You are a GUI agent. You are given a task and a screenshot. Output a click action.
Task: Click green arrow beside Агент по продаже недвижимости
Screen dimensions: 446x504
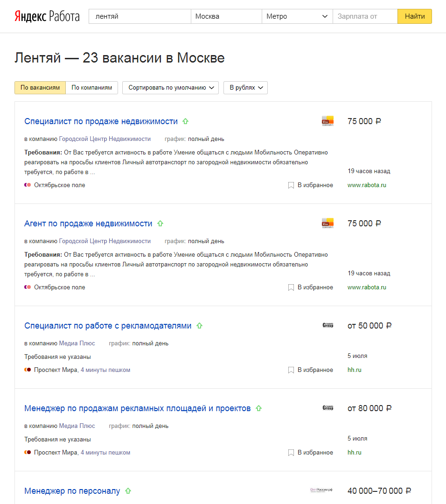160,224
